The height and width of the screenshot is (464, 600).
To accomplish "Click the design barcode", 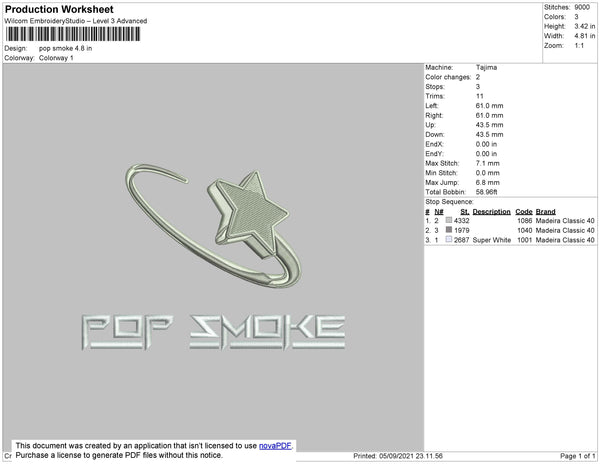I will [x=73, y=34].
